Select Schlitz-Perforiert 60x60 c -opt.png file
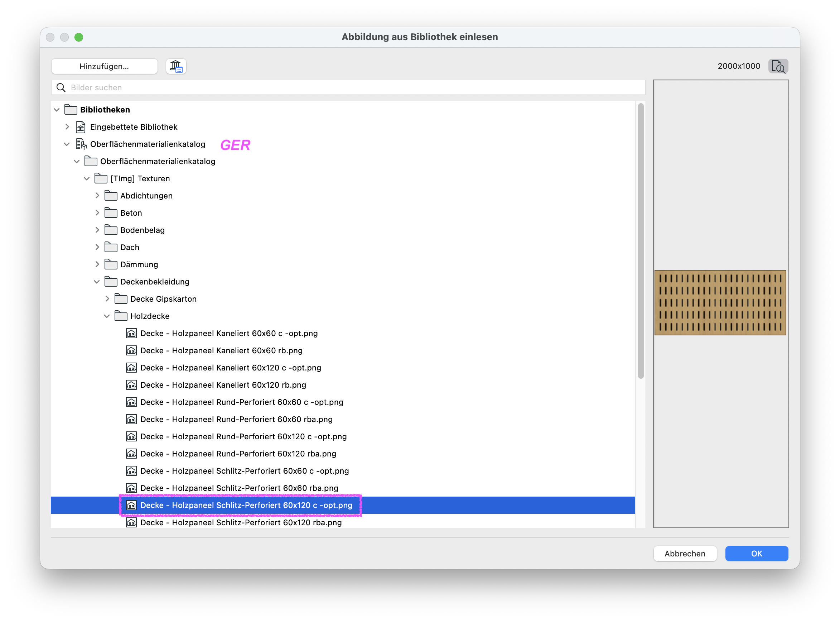Screen dimensions: 840x622 (x=245, y=471)
